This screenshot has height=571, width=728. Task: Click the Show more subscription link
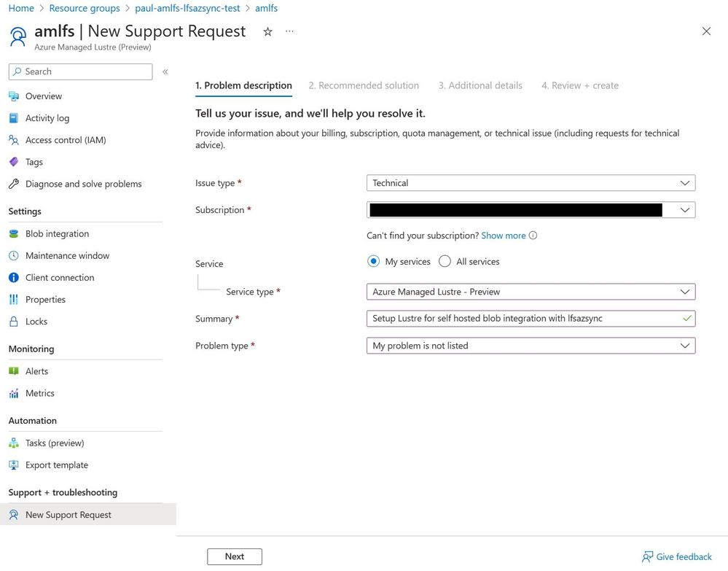click(x=504, y=236)
